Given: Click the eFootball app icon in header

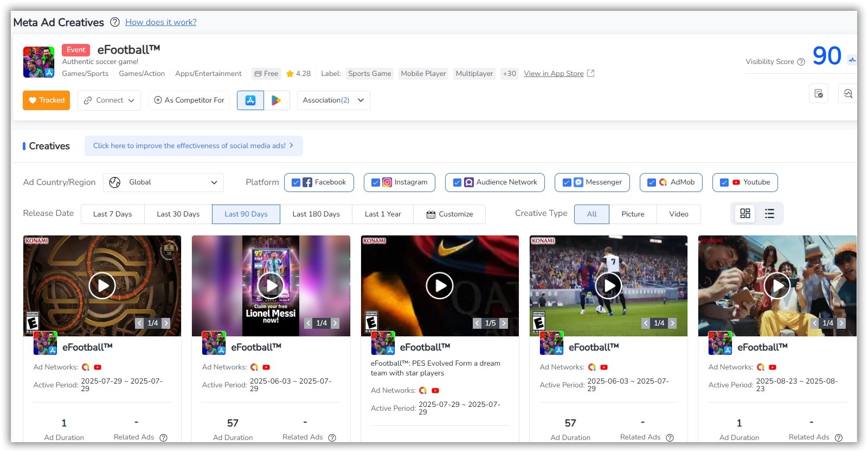Looking at the screenshot, I should [x=38, y=62].
